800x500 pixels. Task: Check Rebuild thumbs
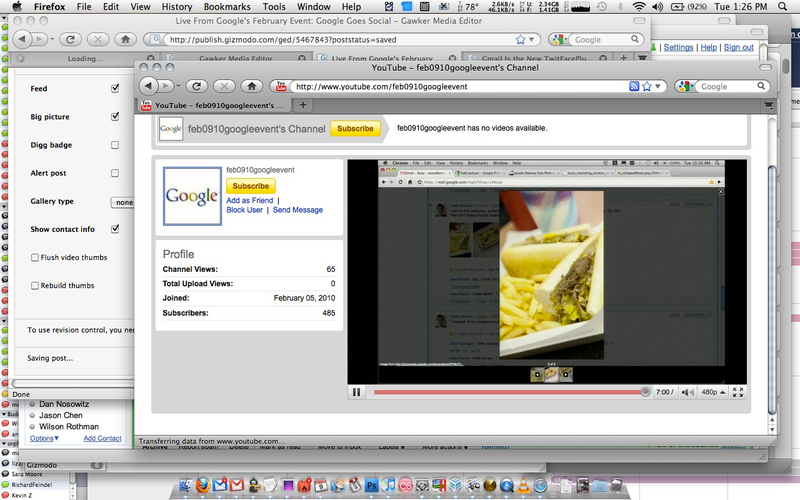[35, 286]
